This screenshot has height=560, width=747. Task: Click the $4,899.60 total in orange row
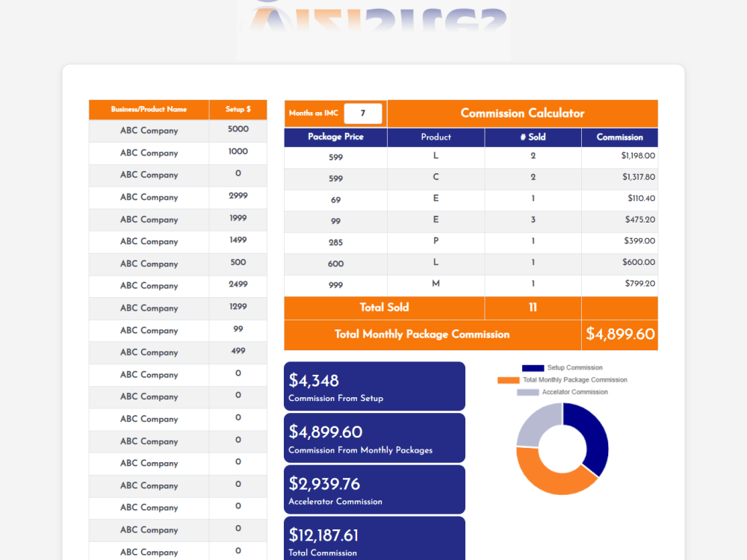coord(620,335)
